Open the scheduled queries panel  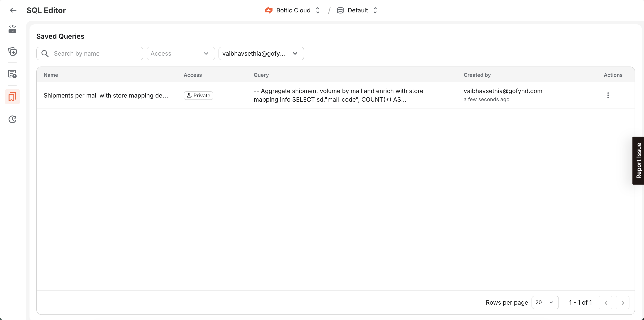[x=12, y=74]
